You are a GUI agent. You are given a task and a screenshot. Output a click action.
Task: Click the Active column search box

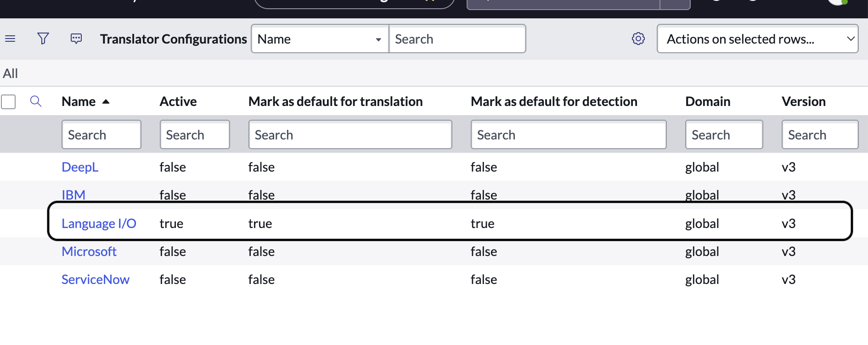coord(195,135)
